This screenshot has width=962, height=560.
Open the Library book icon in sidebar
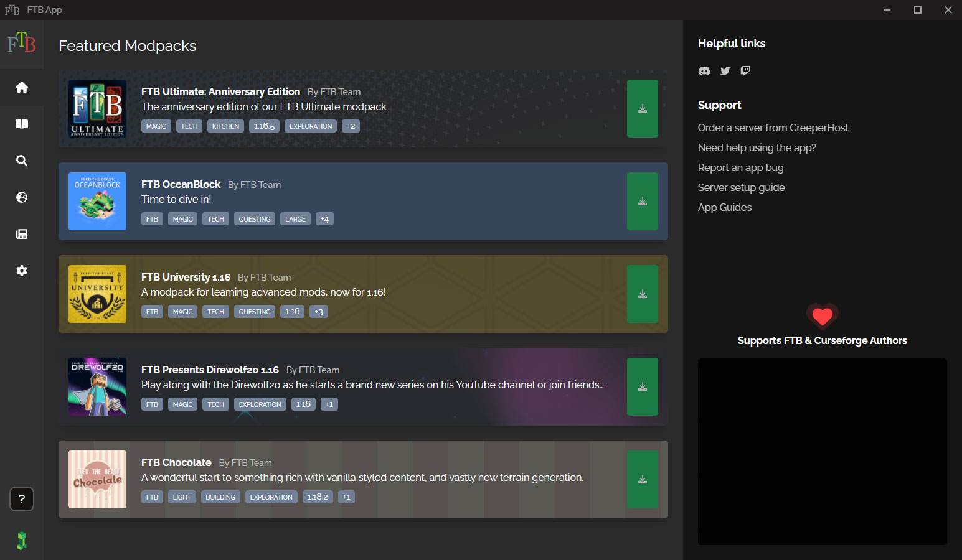pyautogui.click(x=22, y=124)
